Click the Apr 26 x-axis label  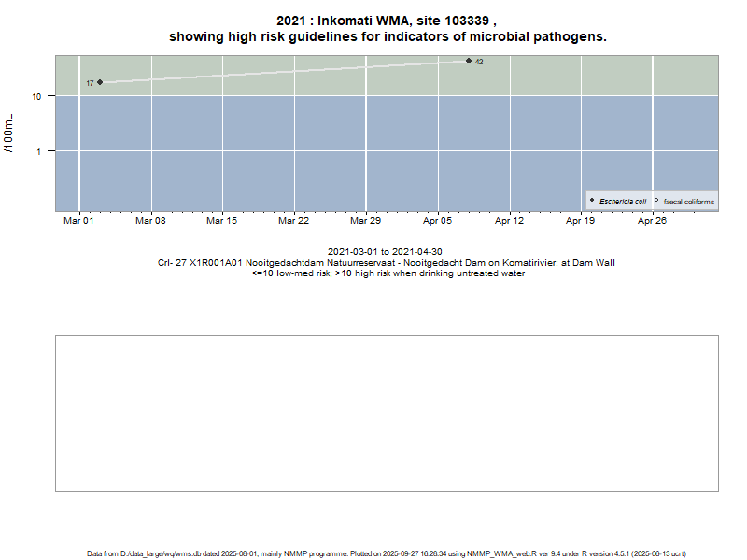pos(652,221)
